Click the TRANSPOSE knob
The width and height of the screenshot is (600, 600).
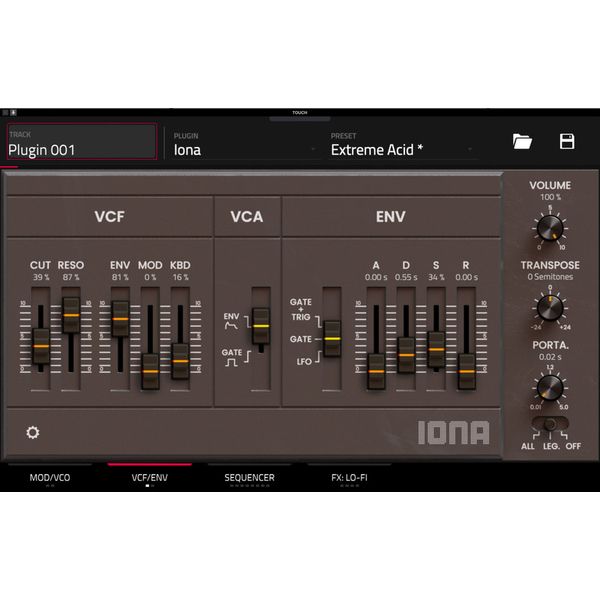550,308
